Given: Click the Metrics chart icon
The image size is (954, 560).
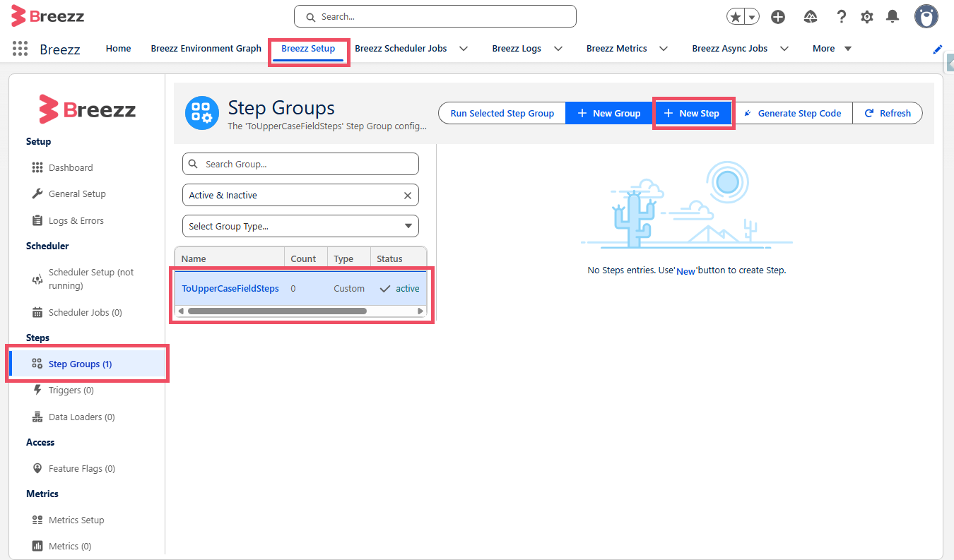Looking at the screenshot, I should pyautogui.click(x=37, y=546).
